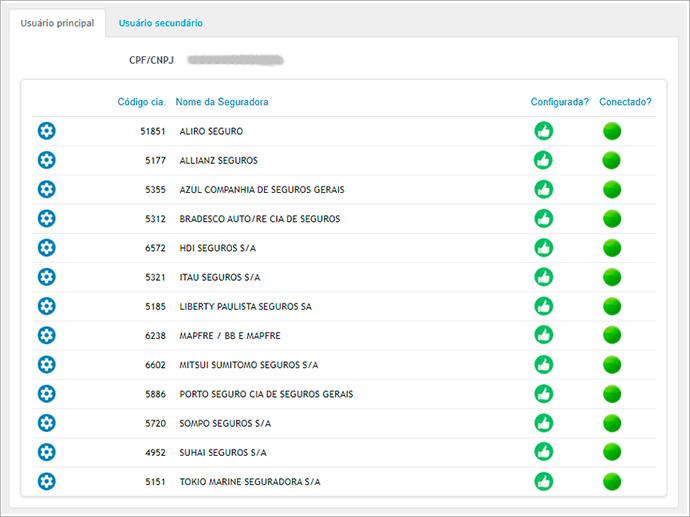This screenshot has height=517, width=690.
Task: Click the name TOKIO MARINE SEGURADORA S/A
Action: [250, 482]
